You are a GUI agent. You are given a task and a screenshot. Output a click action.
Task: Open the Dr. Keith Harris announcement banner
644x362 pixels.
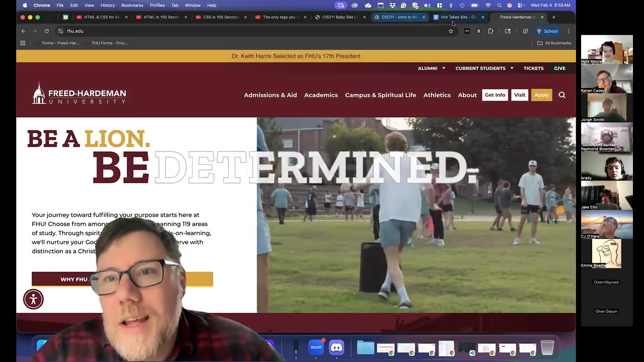click(296, 56)
